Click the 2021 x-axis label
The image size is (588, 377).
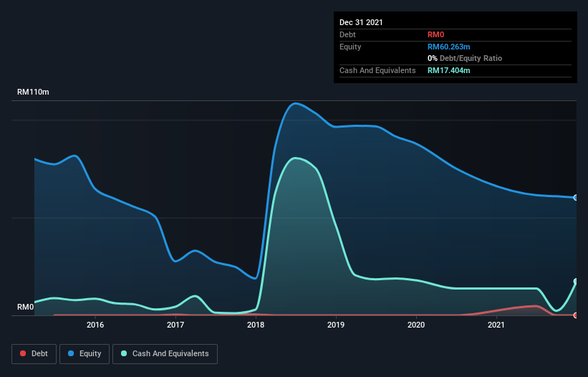[x=496, y=325]
